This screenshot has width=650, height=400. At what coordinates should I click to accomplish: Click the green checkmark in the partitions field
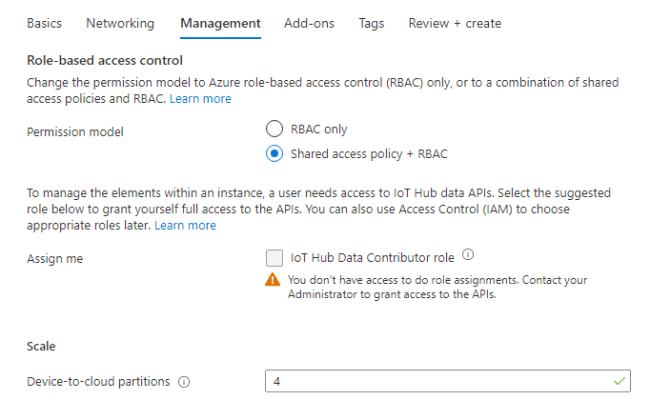click(x=619, y=381)
